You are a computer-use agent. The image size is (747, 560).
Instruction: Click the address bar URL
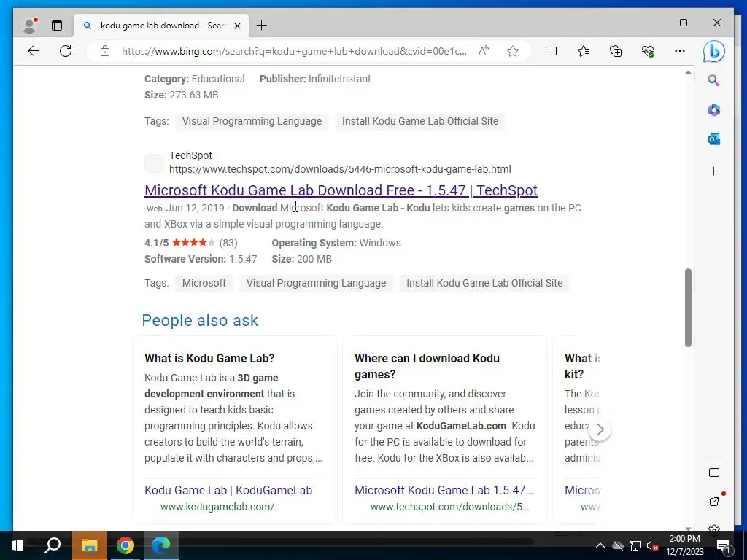pyautogui.click(x=294, y=51)
